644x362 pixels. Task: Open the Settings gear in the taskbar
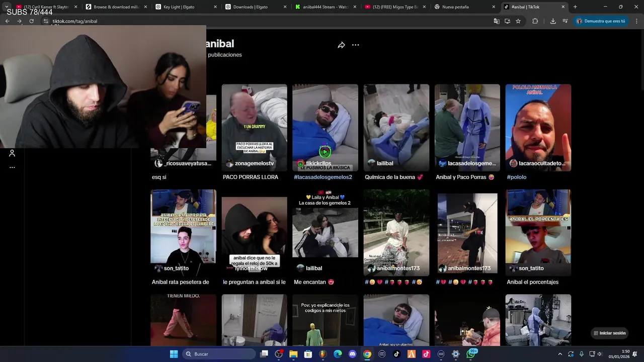click(x=456, y=354)
